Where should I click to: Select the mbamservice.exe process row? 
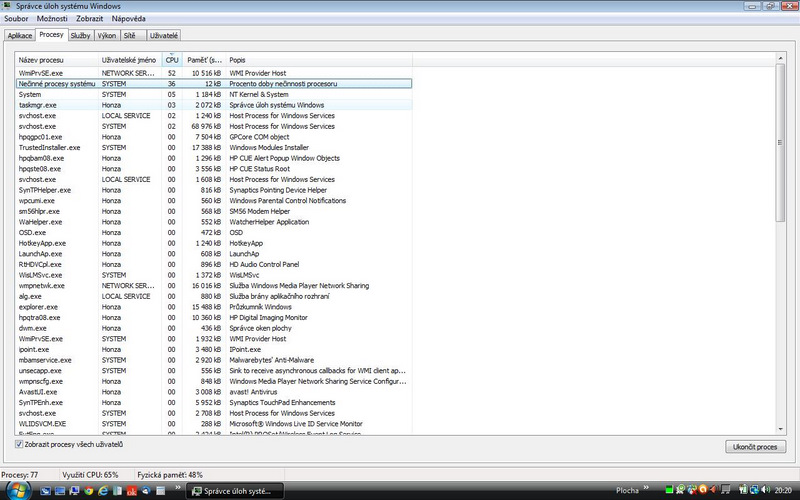[x=213, y=360]
